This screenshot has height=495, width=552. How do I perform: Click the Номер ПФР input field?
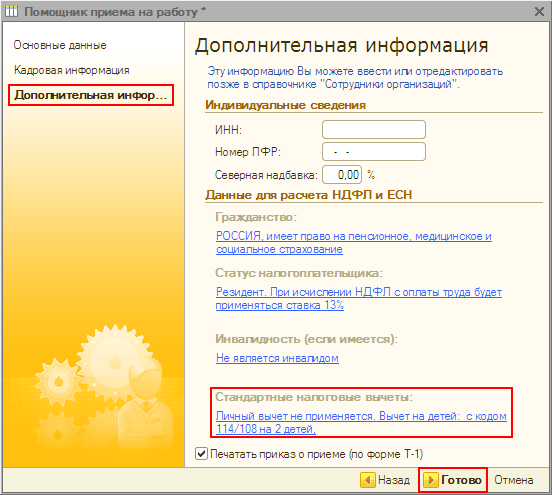pyautogui.click(x=374, y=152)
